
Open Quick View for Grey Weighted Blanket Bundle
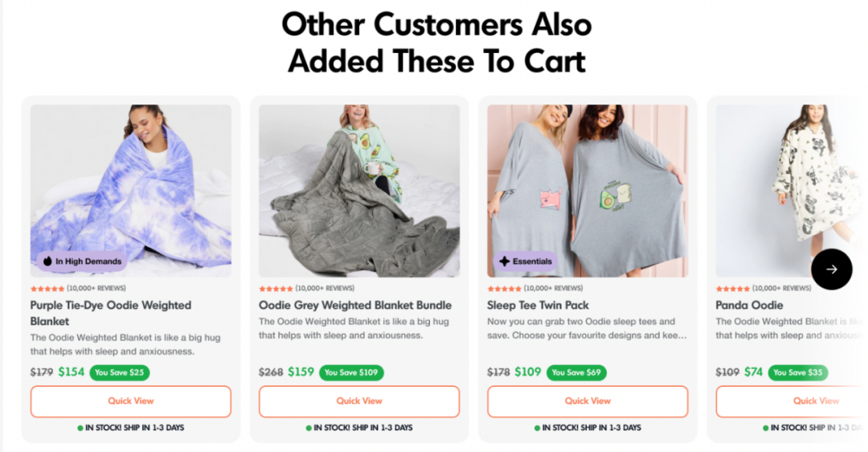tap(359, 401)
